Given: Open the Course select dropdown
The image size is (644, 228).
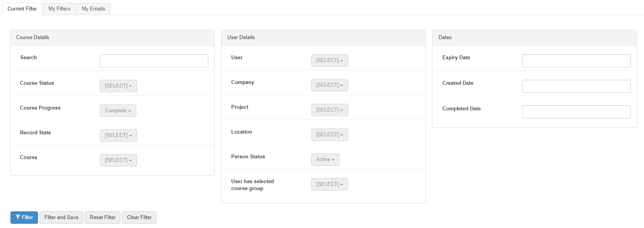Looking at the screenshot, I should click(x=118, y=160).
